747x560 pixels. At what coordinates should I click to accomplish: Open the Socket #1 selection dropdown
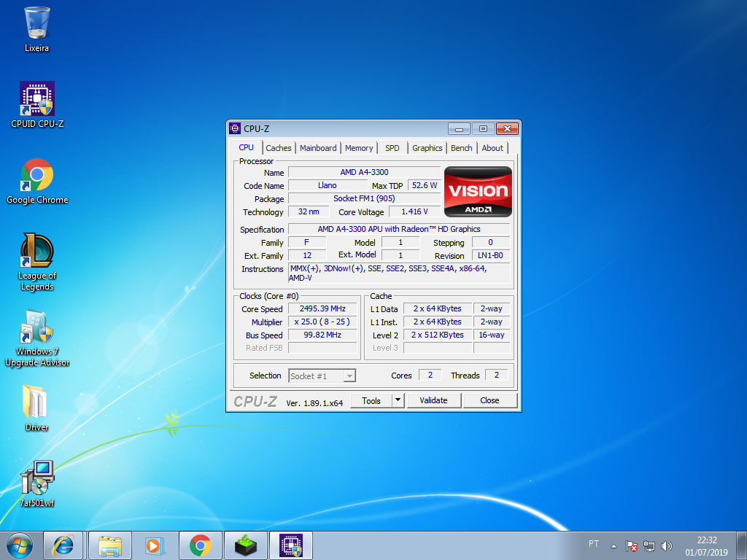[322, 376]
